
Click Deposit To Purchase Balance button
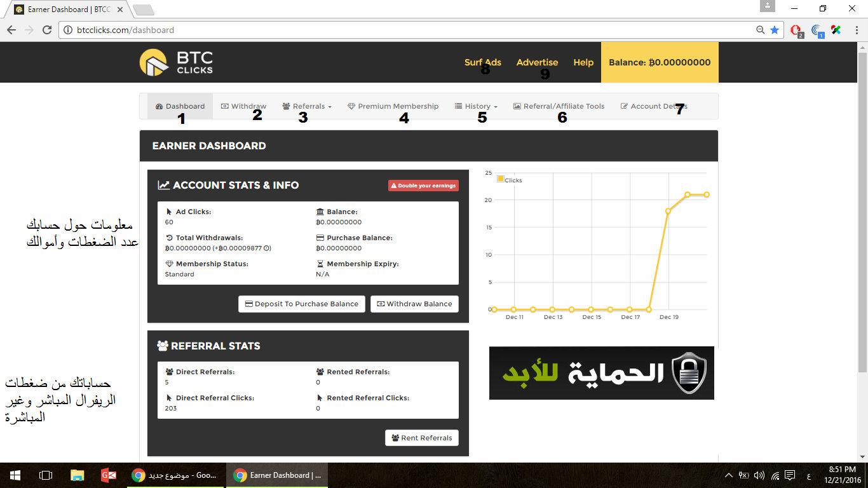pyautogui.click(x=302, y=304)
